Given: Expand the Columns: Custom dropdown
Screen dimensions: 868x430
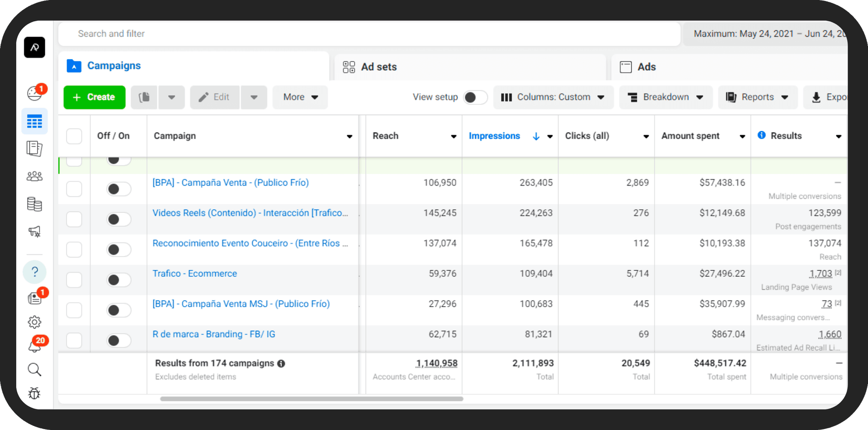Looking at the screenshot, I should 553,97.
